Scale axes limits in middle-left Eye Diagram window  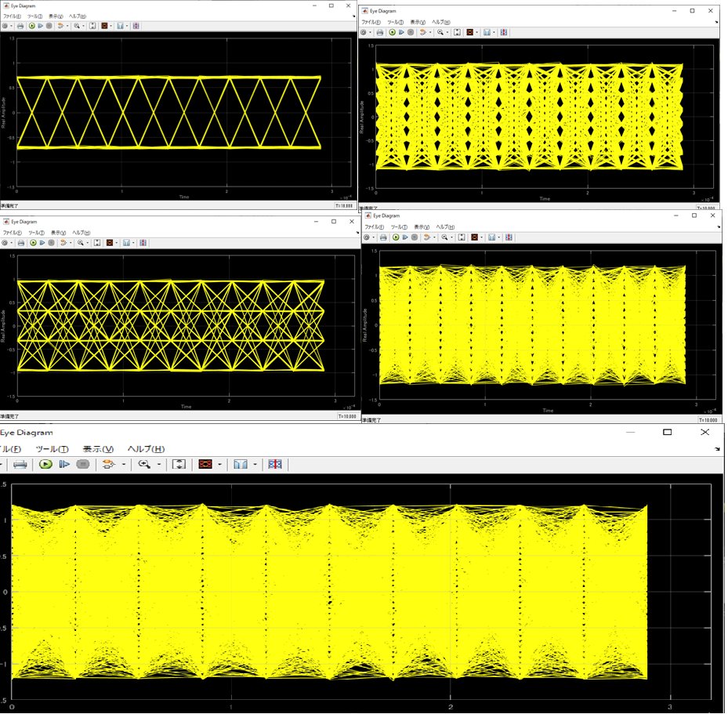point(97,243)
